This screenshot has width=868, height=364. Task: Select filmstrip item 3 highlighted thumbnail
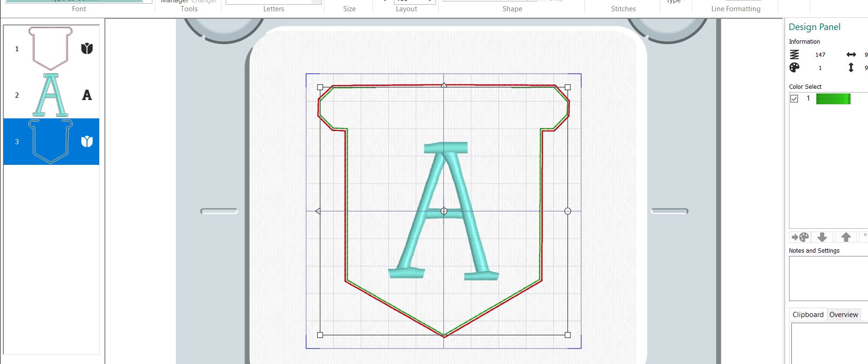(x=50, y=141)
